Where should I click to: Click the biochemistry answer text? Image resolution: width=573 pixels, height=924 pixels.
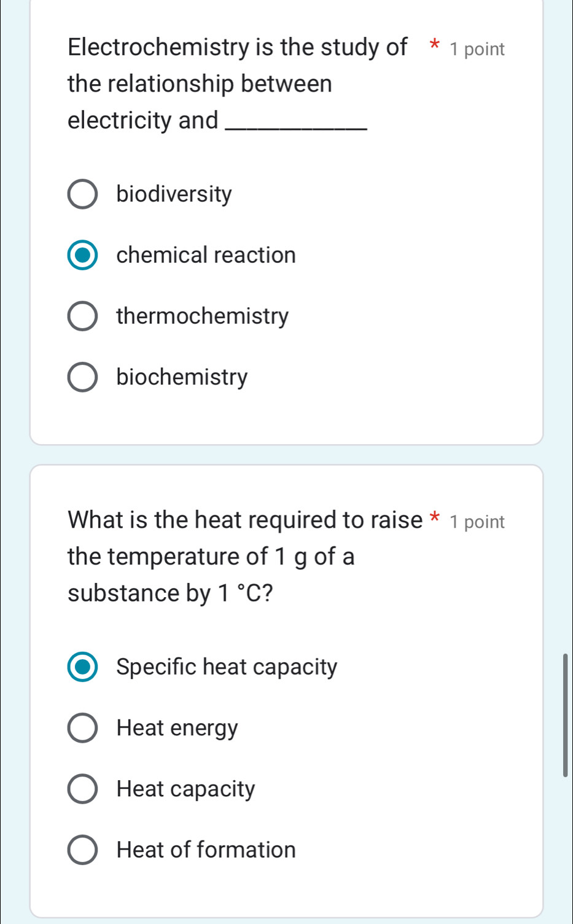click(182, 377)
